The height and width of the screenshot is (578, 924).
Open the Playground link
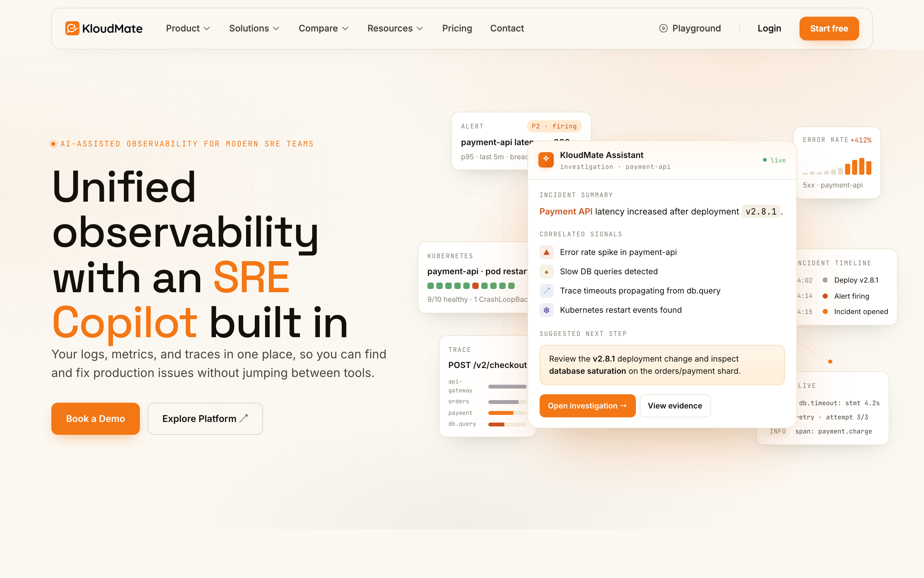[x=690, y=28]
